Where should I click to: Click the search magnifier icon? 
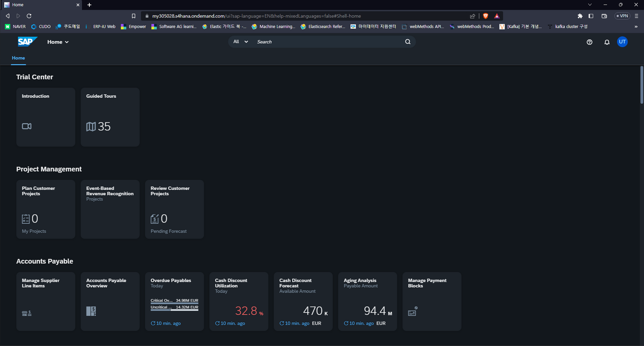(x=408, y=42)
